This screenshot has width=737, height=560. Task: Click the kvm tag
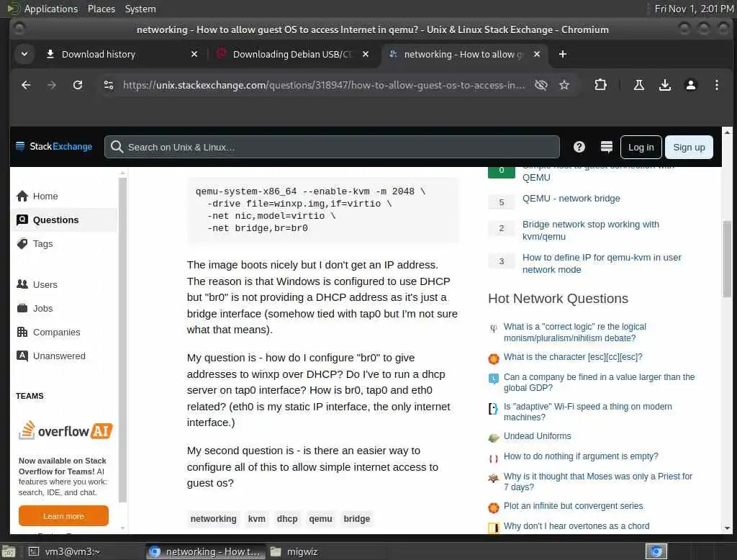coord(257,519)
